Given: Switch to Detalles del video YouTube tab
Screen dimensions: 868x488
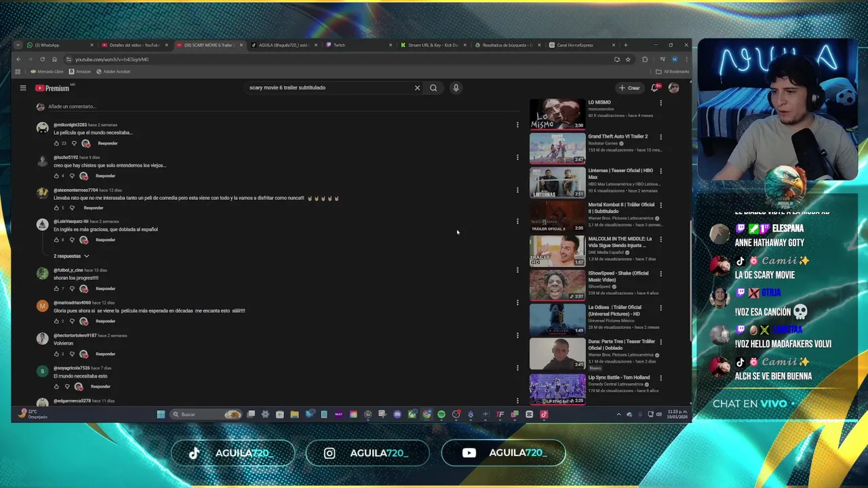Looking at the screenshot, I should (134, 45).
